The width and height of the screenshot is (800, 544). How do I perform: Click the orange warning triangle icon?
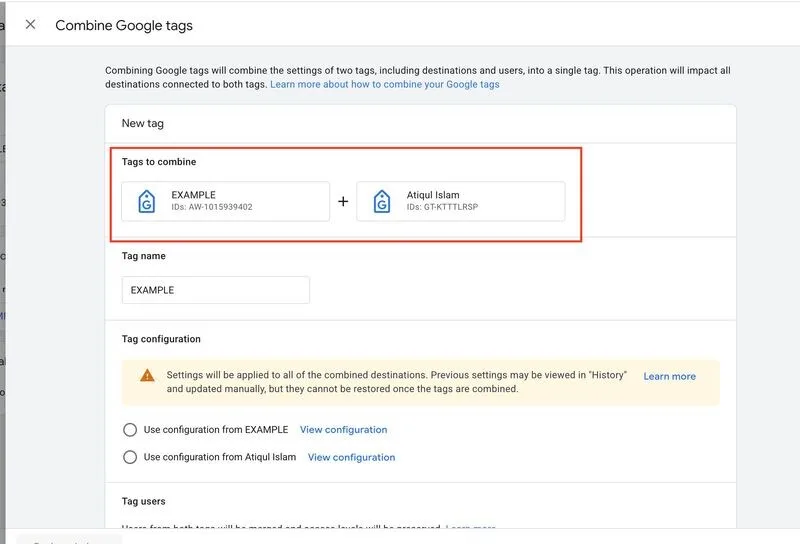pyautogui.click(x=147, y=376)
